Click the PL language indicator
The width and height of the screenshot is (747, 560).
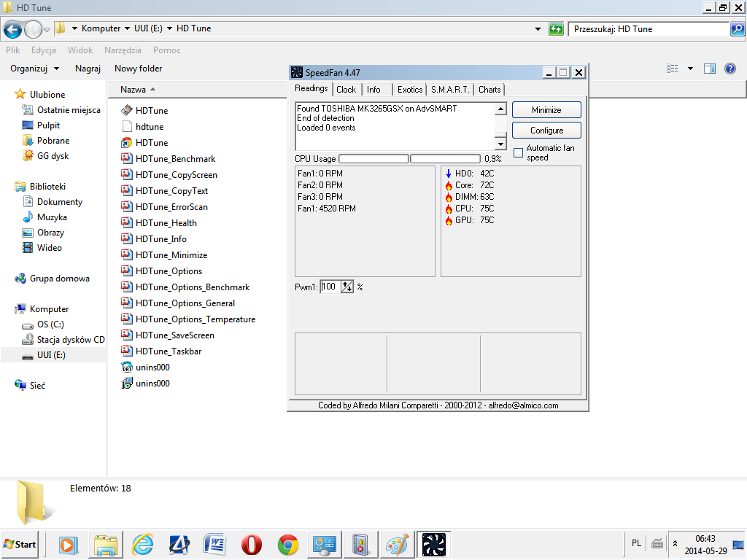tap(636, 543)
